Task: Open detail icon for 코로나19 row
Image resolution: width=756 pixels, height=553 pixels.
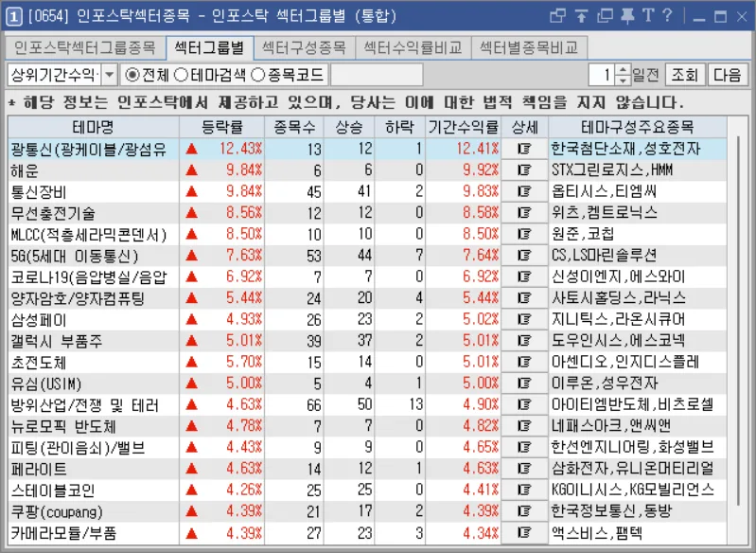Action: tap(524, 276)
